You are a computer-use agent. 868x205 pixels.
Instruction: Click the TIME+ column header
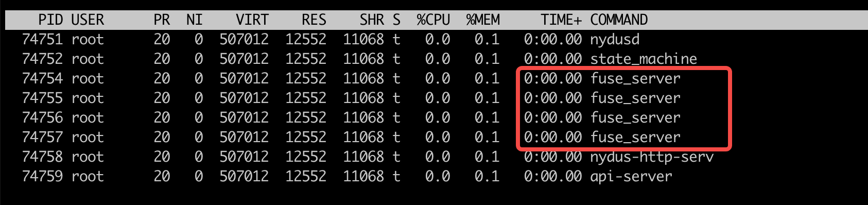coord(561,20)
